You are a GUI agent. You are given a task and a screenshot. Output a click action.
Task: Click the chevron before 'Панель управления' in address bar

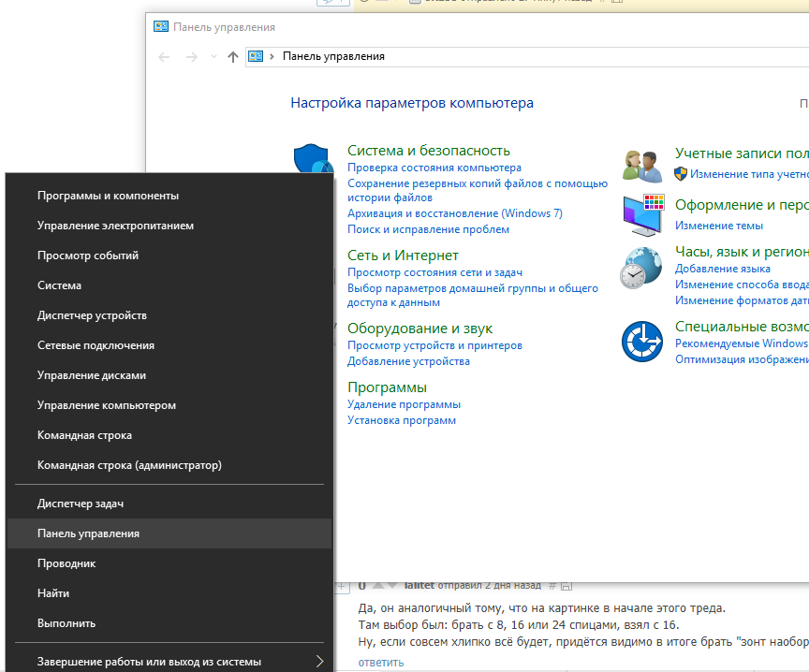click(272, 56)
